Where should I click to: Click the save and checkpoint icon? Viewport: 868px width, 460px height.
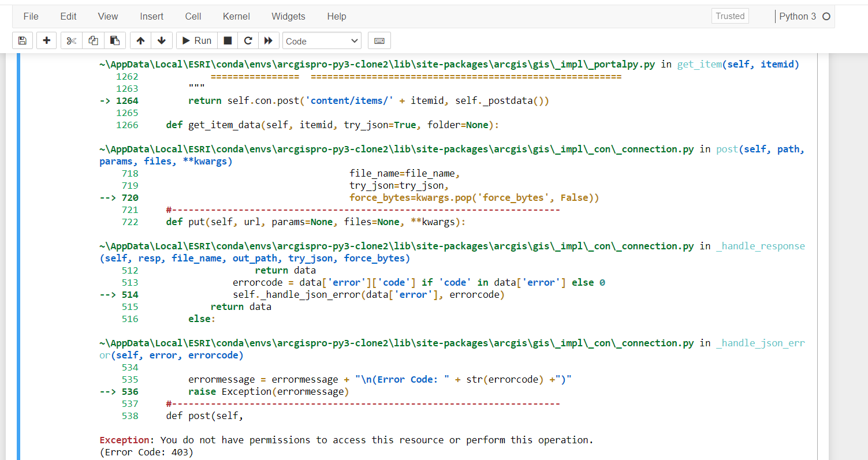pyautogui.click(x=22, y=41)
